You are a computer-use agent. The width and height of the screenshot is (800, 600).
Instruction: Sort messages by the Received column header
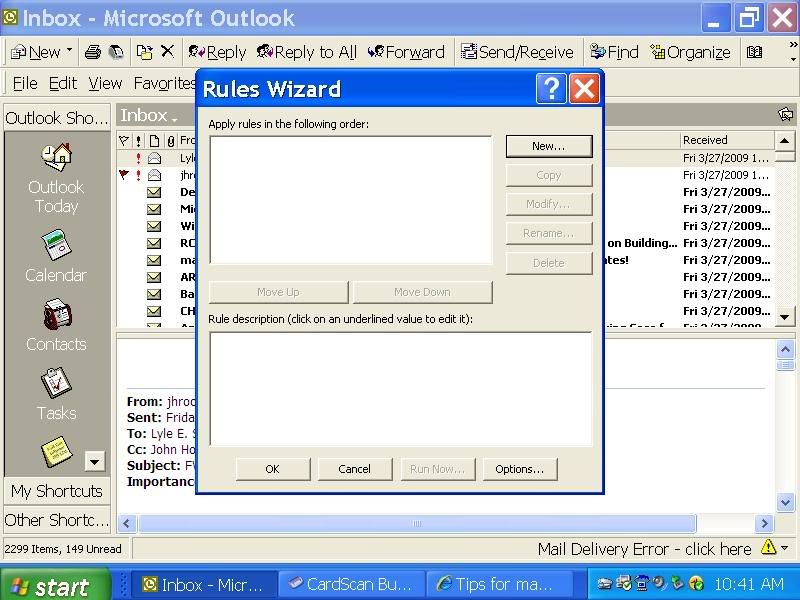[728, 140]
